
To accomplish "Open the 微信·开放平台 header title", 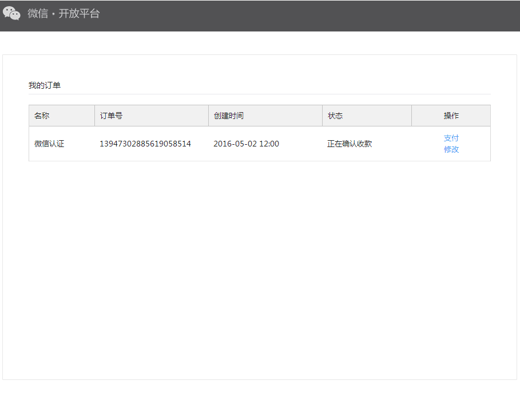I will (63, 13).
